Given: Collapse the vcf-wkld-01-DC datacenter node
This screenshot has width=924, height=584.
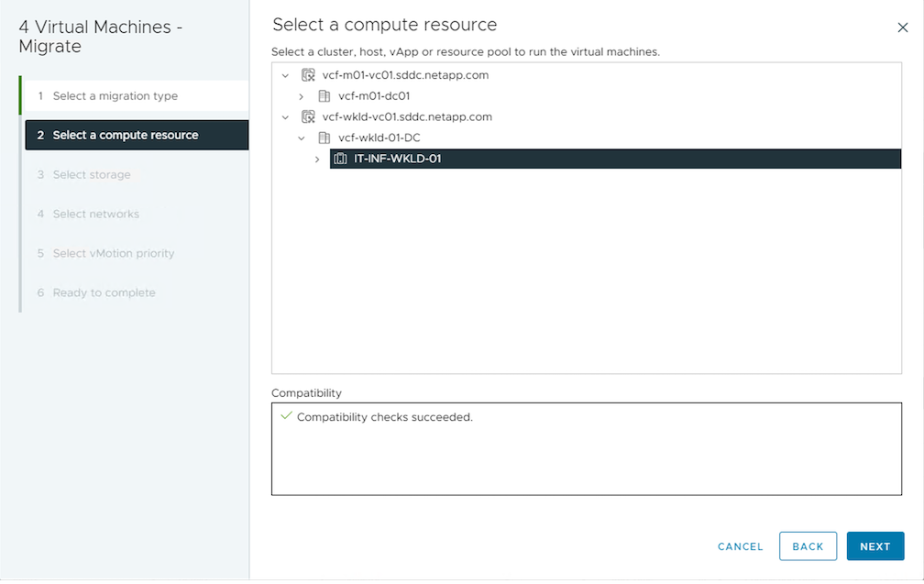Looking at the screenshot, I should (301, 138).
